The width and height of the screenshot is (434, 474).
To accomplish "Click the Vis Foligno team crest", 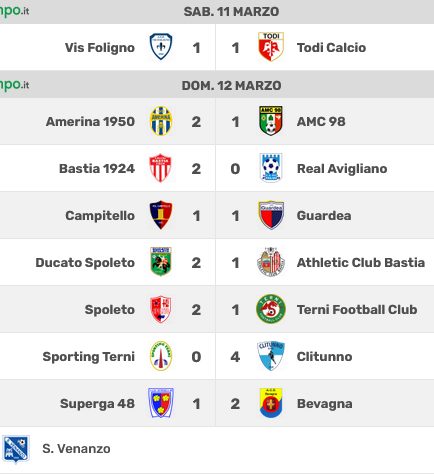I will click(161, 47).
